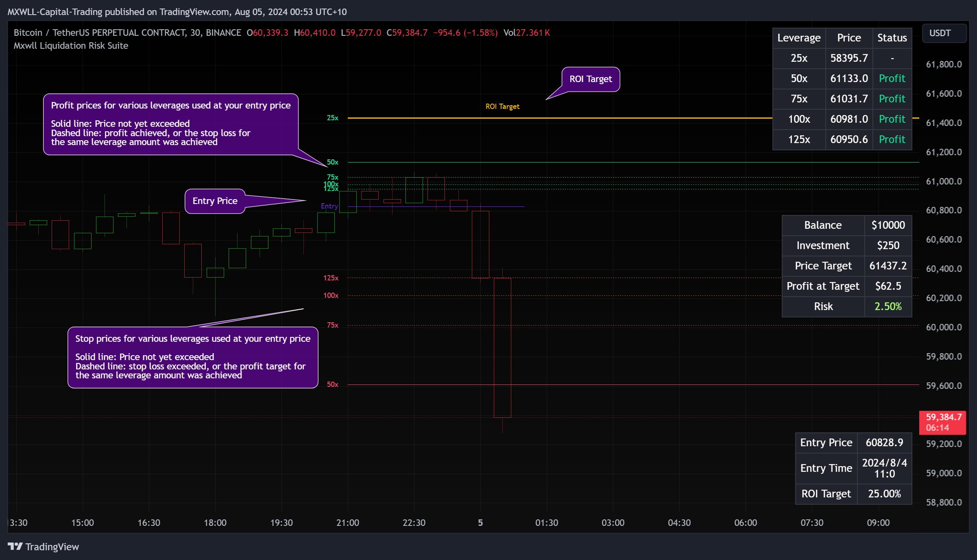The image size is (977, 560).
Task: Click the green 50x profit line label
Action: coord(332,162)
